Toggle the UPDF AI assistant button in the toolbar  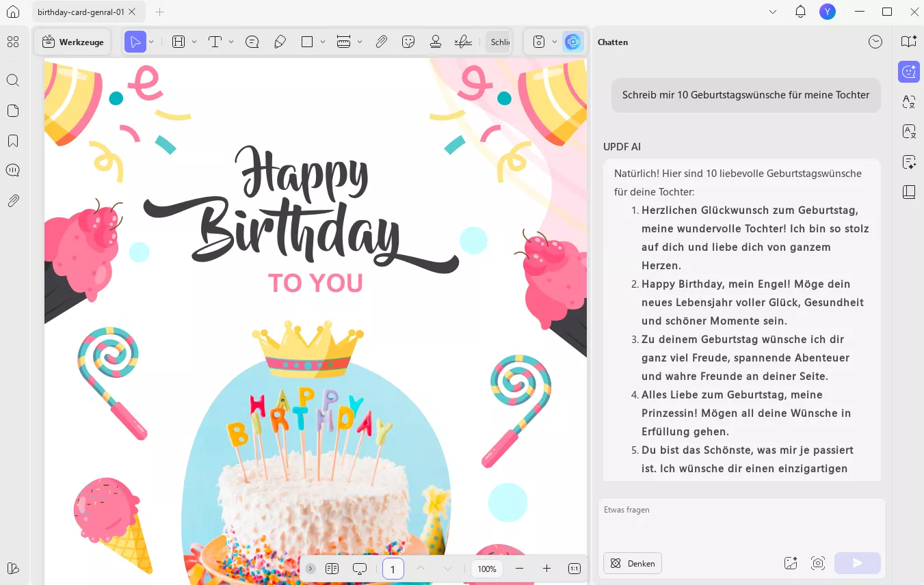[x=572, y=42]
